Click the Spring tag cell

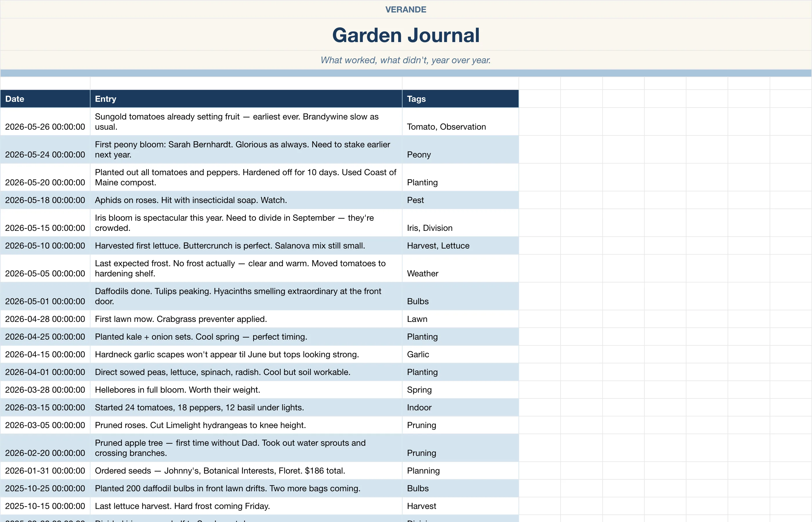point(460,389)
